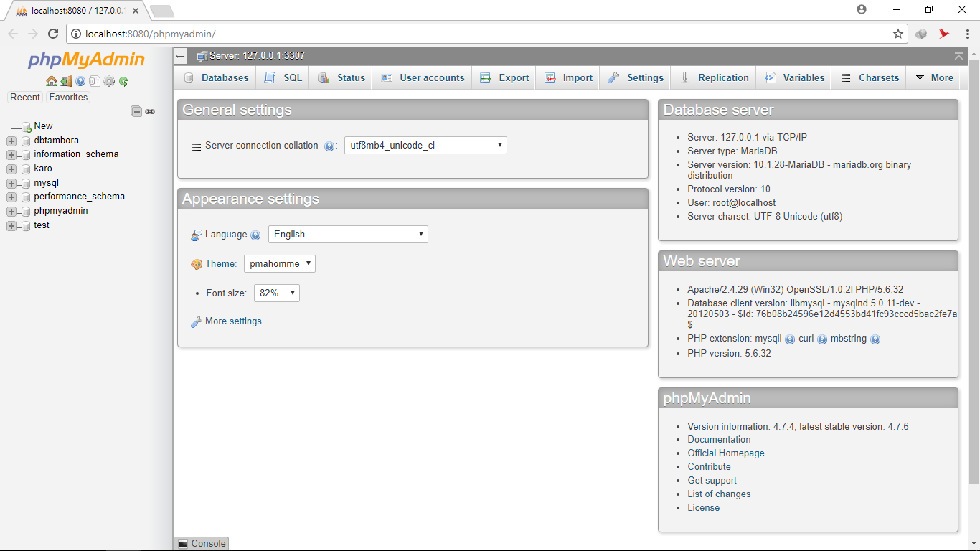This screenshot has height=551, width=980.
Task: Open the Console bar at the bottom
Action: 202,543
